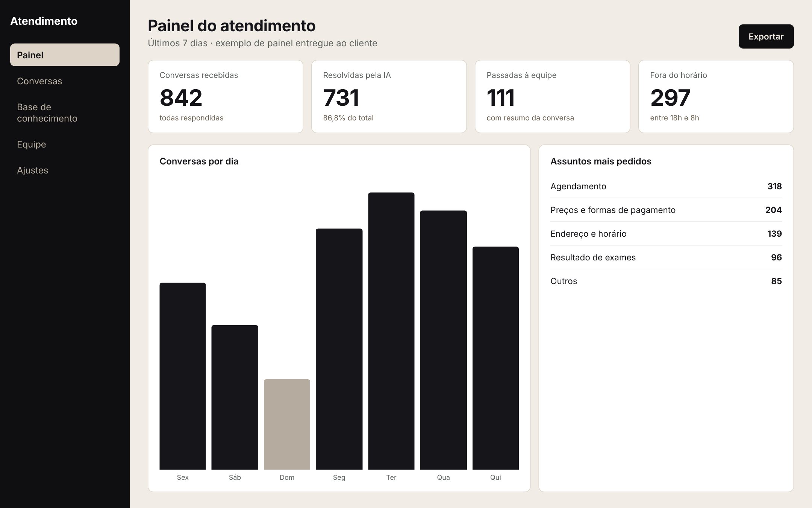Open the Fora do horário card
This screenshot has width=812, height=508.
[716, 96]
